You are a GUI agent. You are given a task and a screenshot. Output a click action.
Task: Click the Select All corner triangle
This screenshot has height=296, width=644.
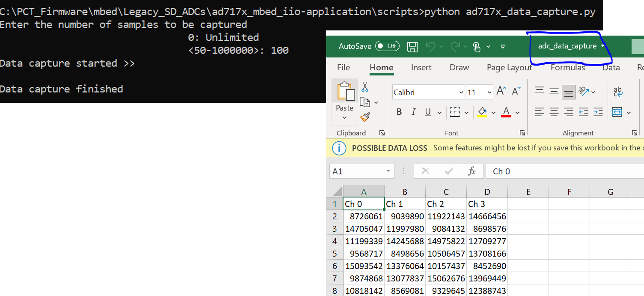click(x=337, y=191)
